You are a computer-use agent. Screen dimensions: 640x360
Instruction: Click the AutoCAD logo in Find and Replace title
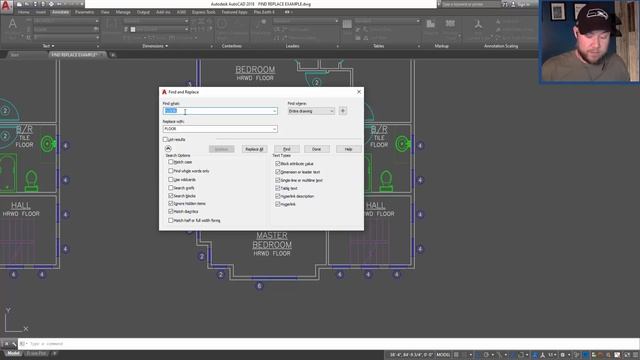(164, 92)
